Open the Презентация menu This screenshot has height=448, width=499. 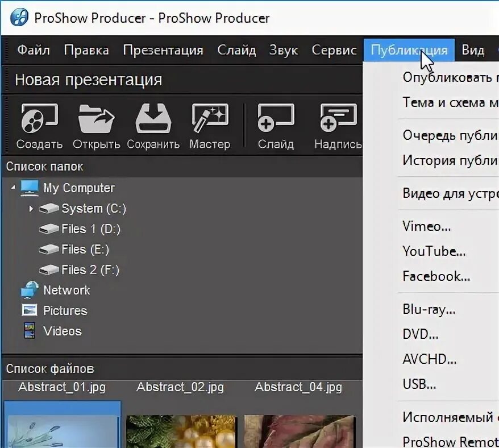click(163, 50)
